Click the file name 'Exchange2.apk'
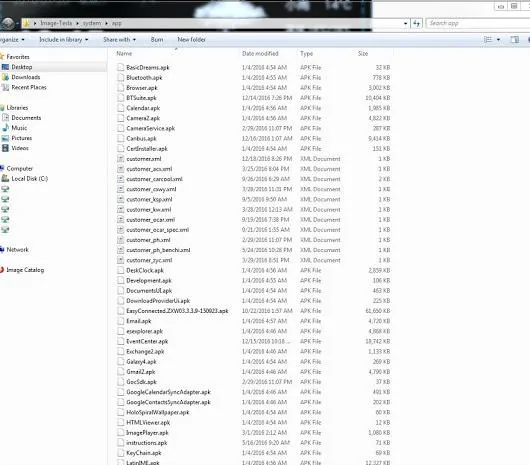530x465 pixels. 145,351
